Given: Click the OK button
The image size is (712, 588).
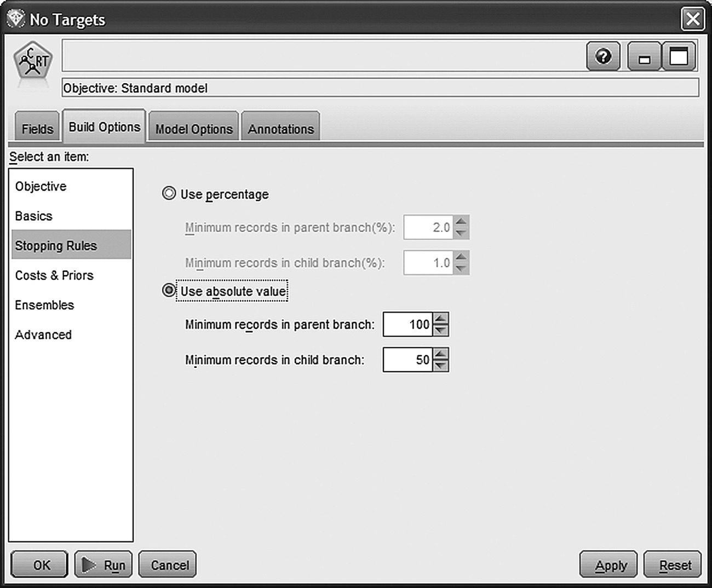Looking at the screenshot, I should pyautogui.click(x=39, y=564).
